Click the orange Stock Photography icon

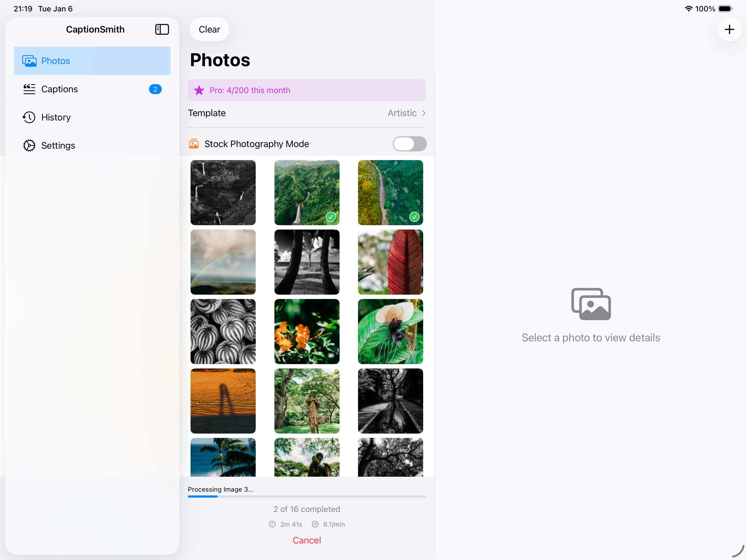194,144
